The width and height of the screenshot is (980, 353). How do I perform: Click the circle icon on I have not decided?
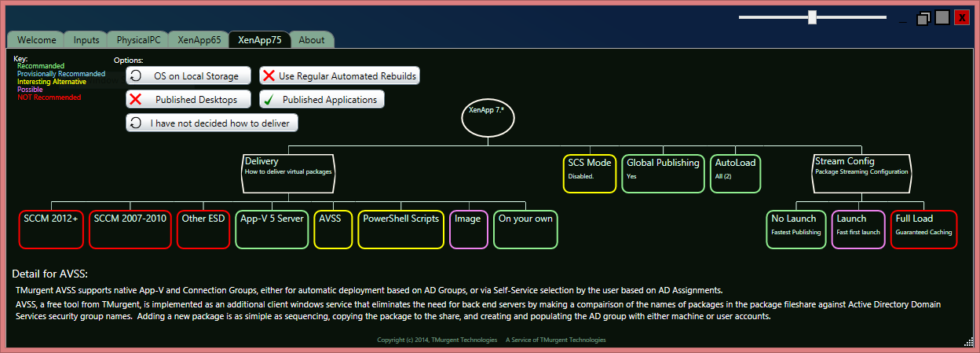click(135, 123)
